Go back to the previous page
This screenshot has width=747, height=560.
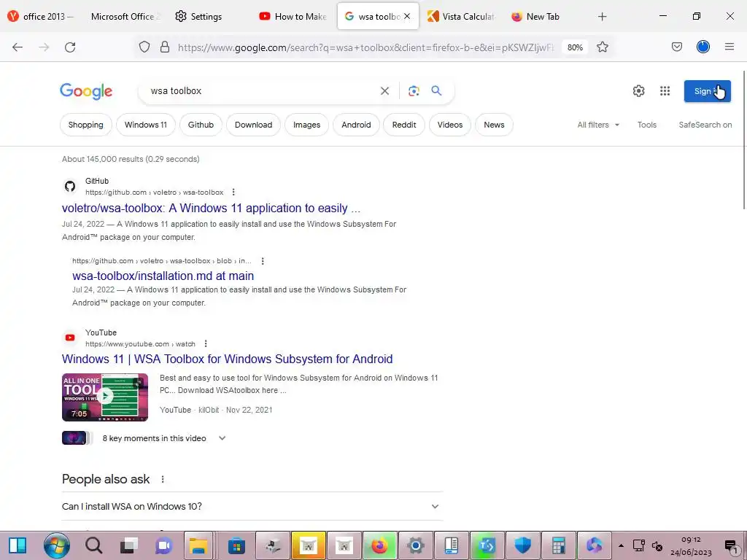point(18,47)
